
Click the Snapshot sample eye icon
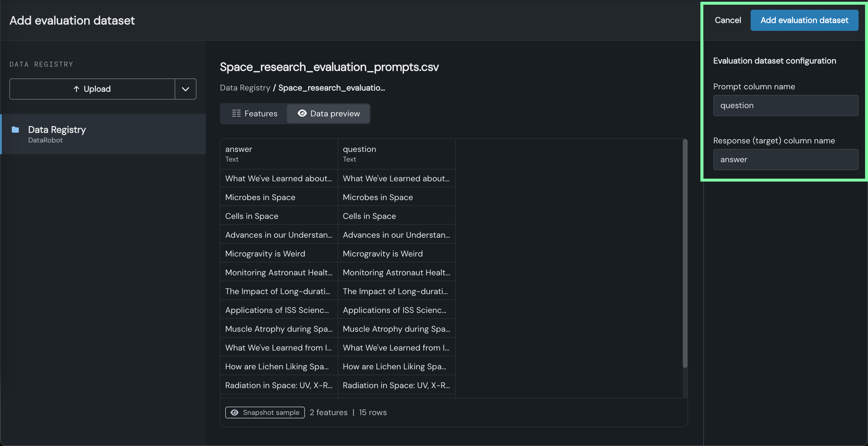pos(235,412)
